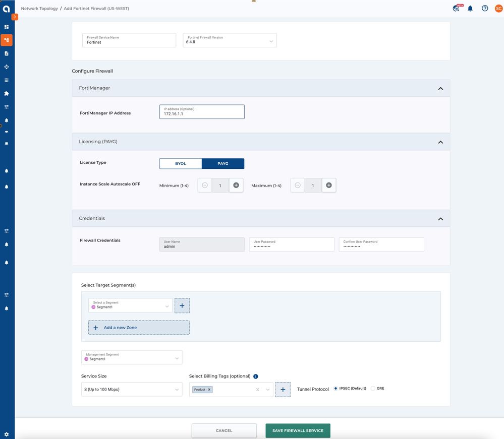Select the highlighted network topology sidebar icon
Image resolution: width=504 pixels, height=439 pixels.
[x=7, y=40]
